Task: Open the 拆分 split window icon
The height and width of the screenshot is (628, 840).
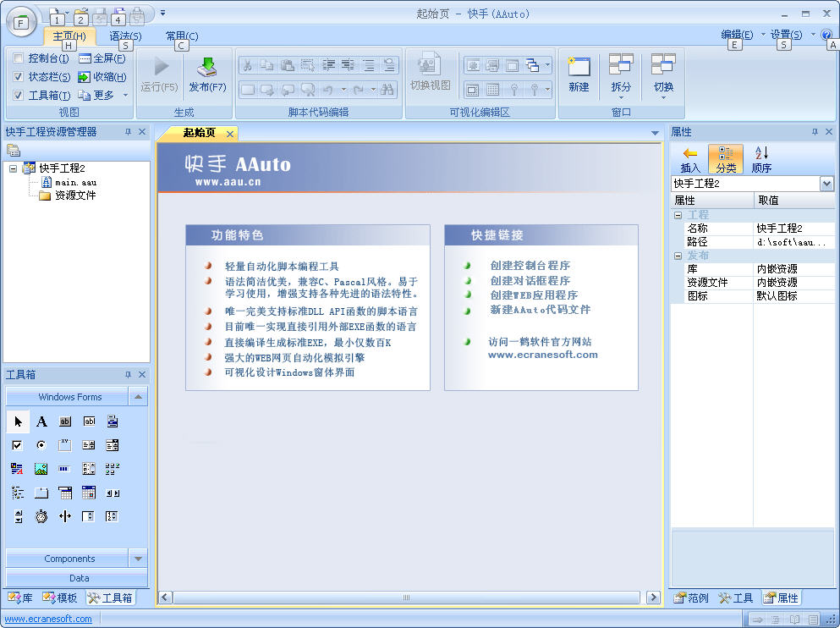Action: coord(621,64)
